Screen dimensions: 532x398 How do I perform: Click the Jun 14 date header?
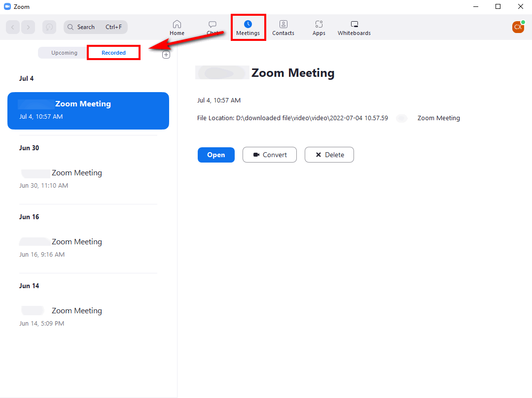[29, 286]
